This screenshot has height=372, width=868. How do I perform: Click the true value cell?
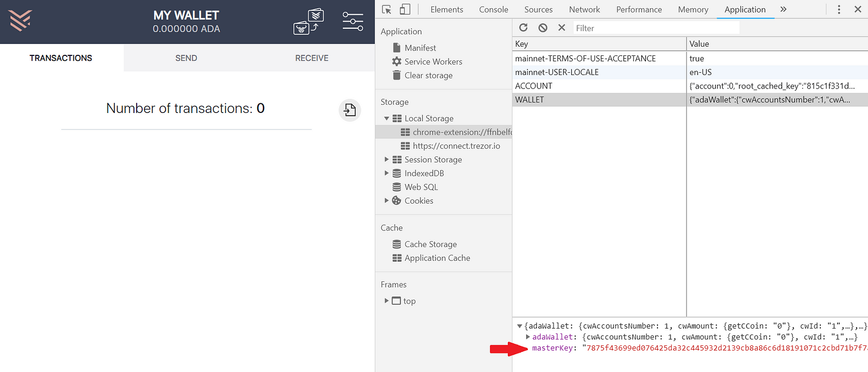(x=777, y=58)
